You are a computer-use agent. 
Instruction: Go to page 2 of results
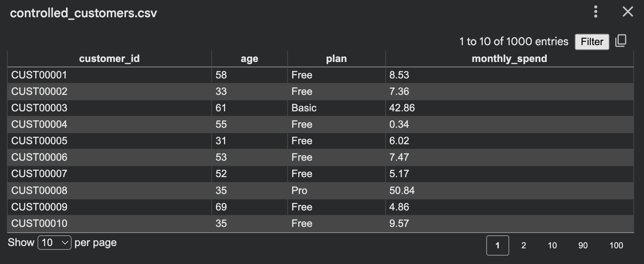pos(523,245)
